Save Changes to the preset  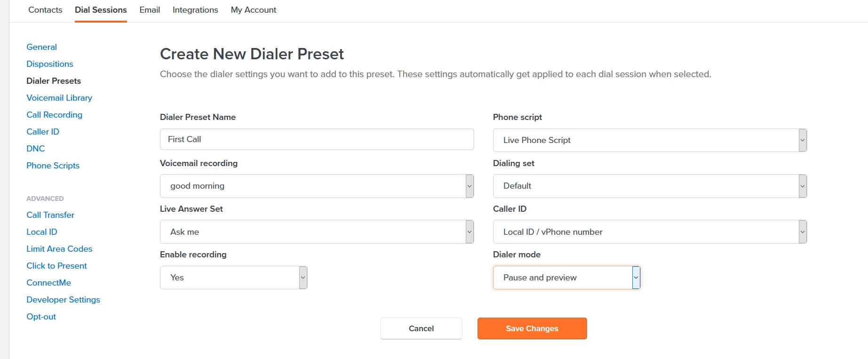[532, 328]
